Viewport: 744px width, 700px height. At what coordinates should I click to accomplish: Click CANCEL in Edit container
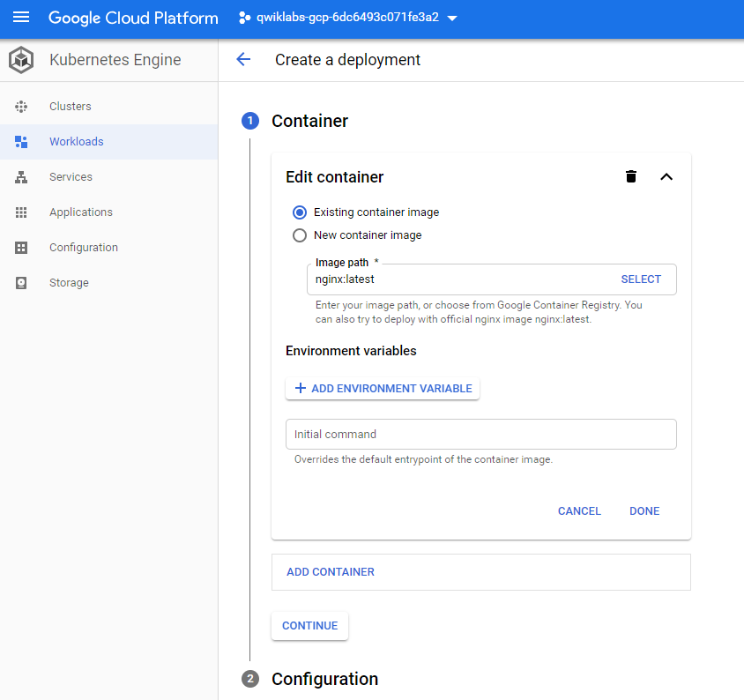579,511
